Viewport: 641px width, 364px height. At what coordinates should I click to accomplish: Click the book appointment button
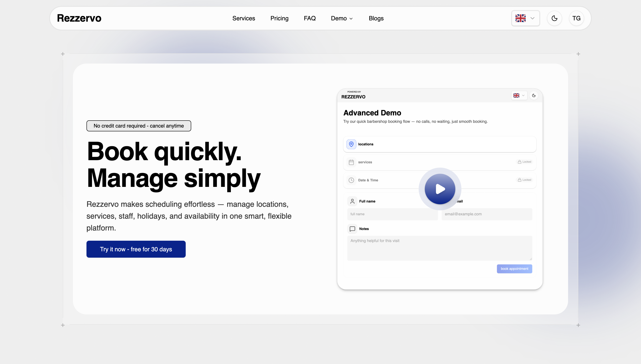pyautogui.click(x=514, y=269)
